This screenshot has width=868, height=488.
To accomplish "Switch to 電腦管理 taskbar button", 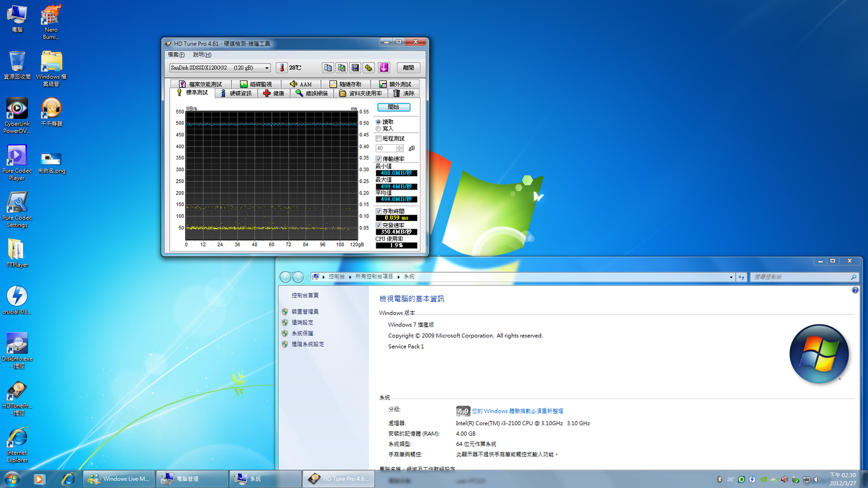I will tap(192, 479).
